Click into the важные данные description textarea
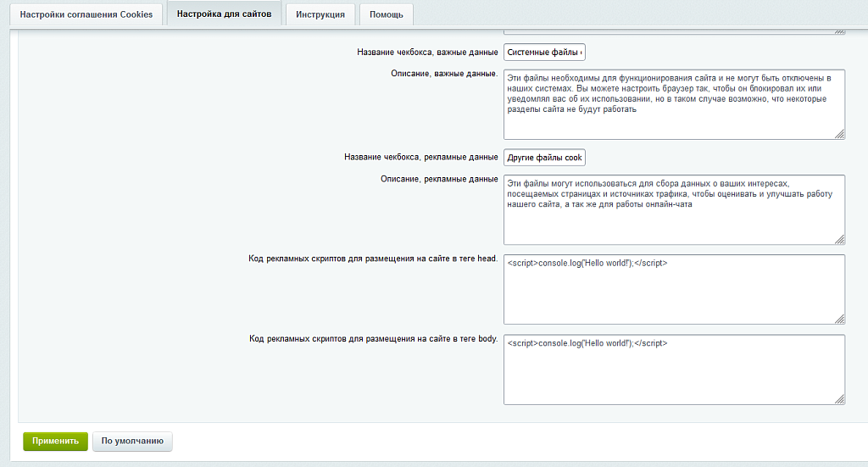Image resolution: width=868 pixels, height=467 pixels. point(674,103)
